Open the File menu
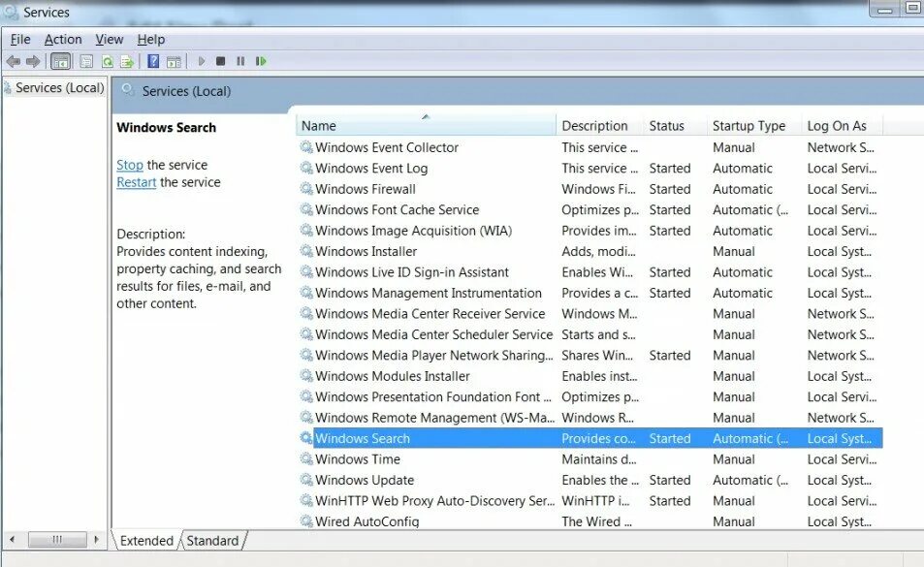Screen dimensions: 924x567 tap(20, 40)
